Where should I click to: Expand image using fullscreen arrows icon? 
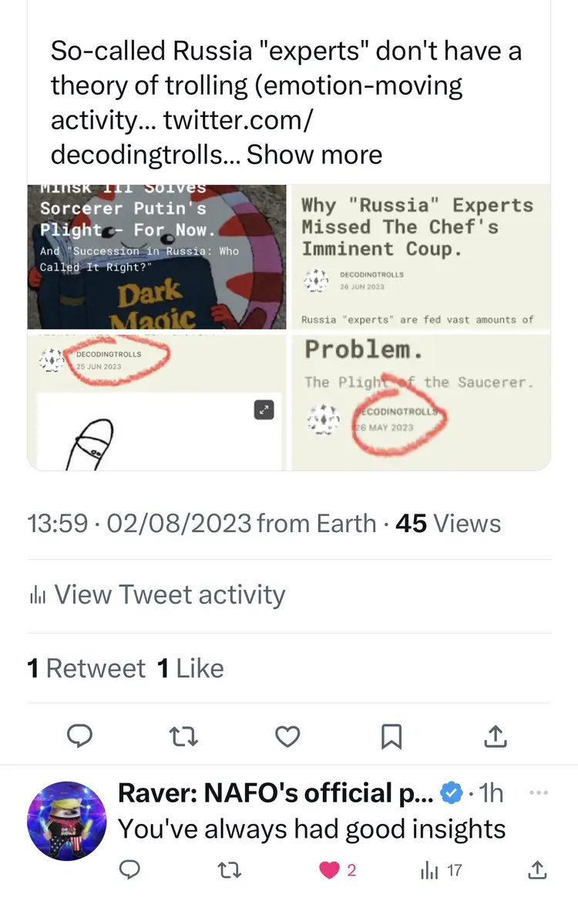coord(264,410)
